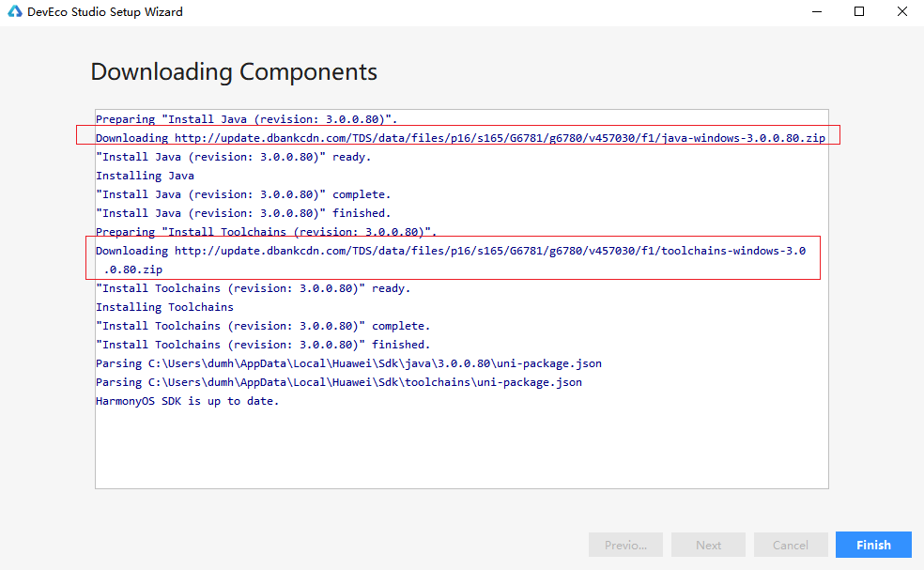The width and height of the screenshot is (924, 570).
Task: Click the 'Installing Toolchains' log line
Action: pyautogui.click(x=164, y=307)
